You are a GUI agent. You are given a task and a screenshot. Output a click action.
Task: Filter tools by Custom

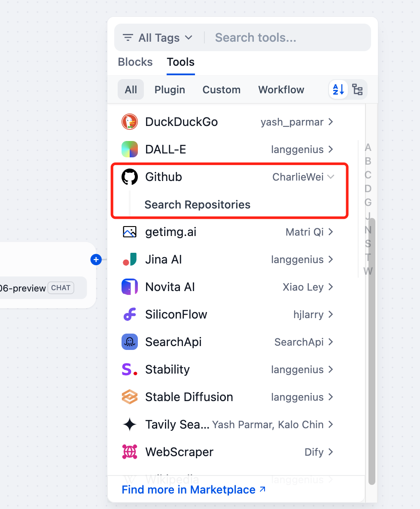222,89
